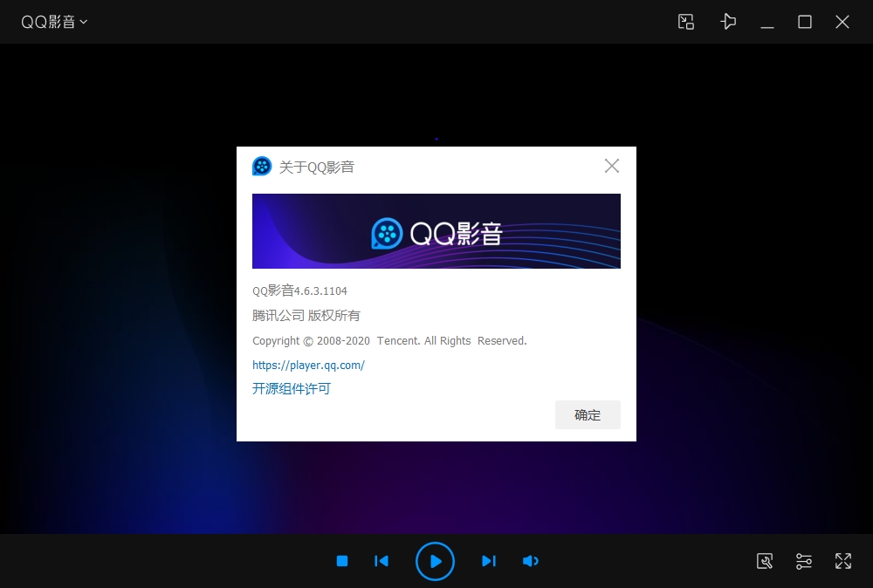
Task: Click the 关于QQ影音 dialog title text
Action: point(316,167)
